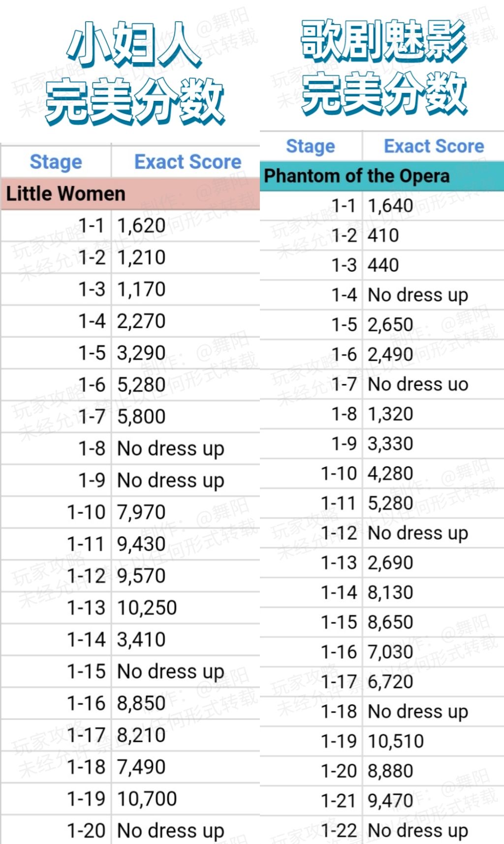Click Exact Score header above Phantom of the Opera
The image size is (504, 844).
point(434,146)
